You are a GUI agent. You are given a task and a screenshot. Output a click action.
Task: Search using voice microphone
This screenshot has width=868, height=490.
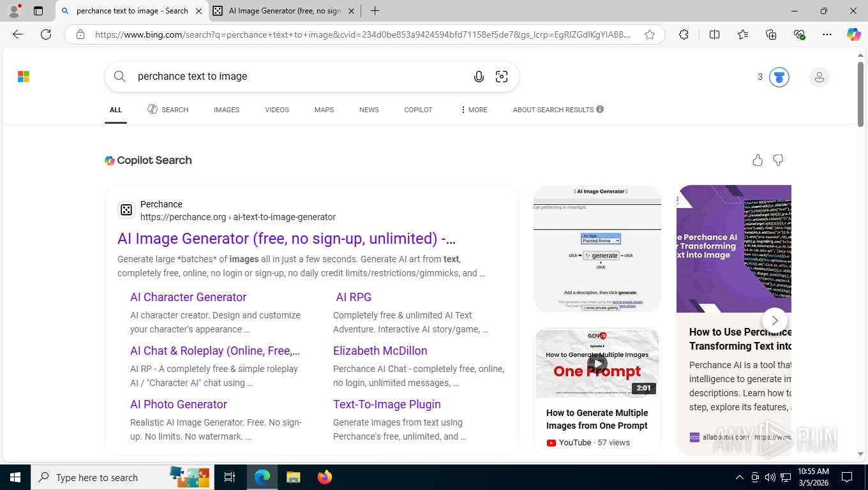coord(479,77)
